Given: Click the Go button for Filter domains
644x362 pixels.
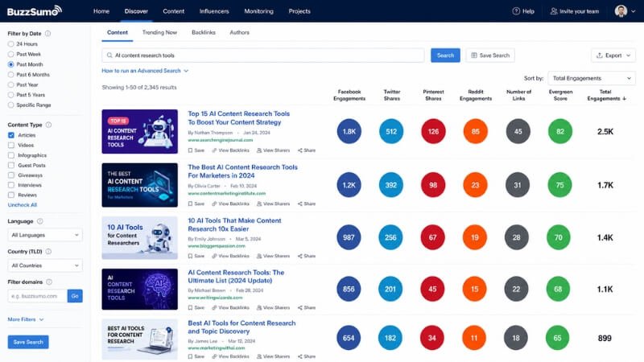Looking at the screenshot, I should click(75, 296).
